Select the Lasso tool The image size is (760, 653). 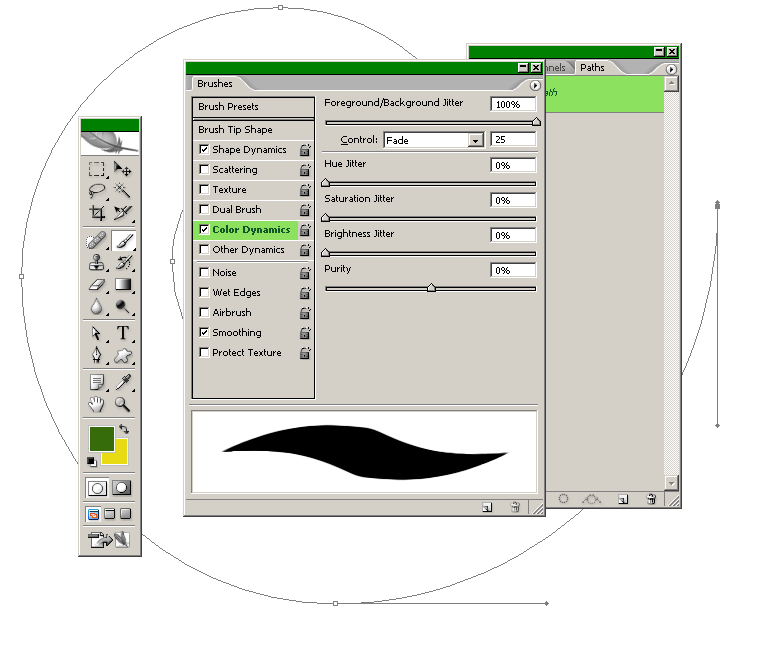[96, 191]
